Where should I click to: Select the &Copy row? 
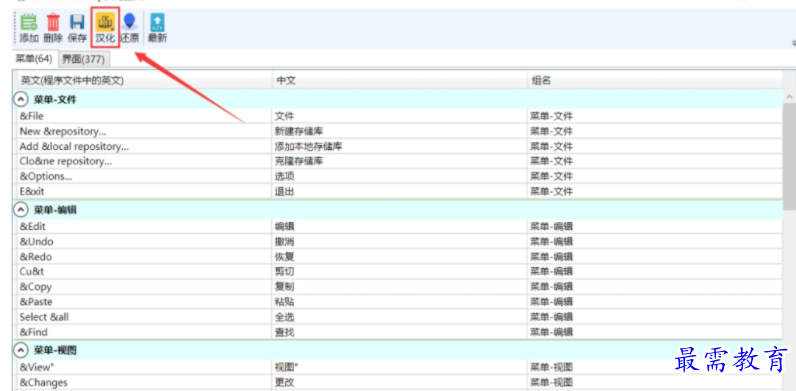point(399,287)
